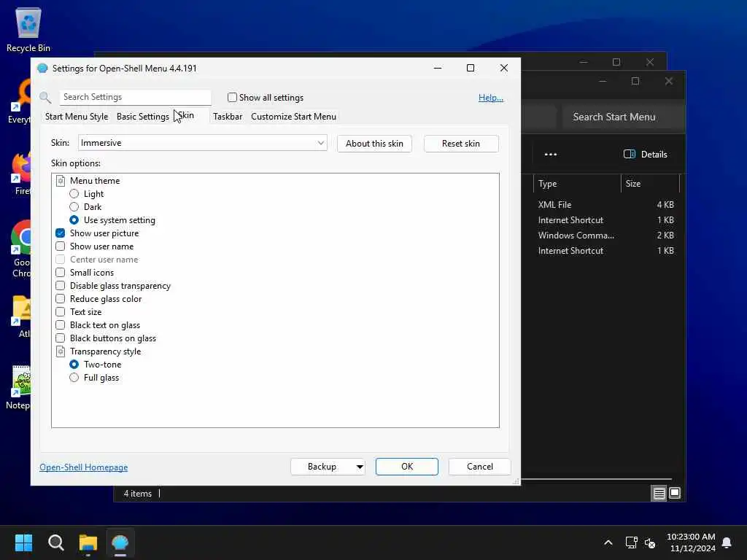This screenshot has height=560, width=747.
Task: Open notifications bell icon
Action: 727,542
